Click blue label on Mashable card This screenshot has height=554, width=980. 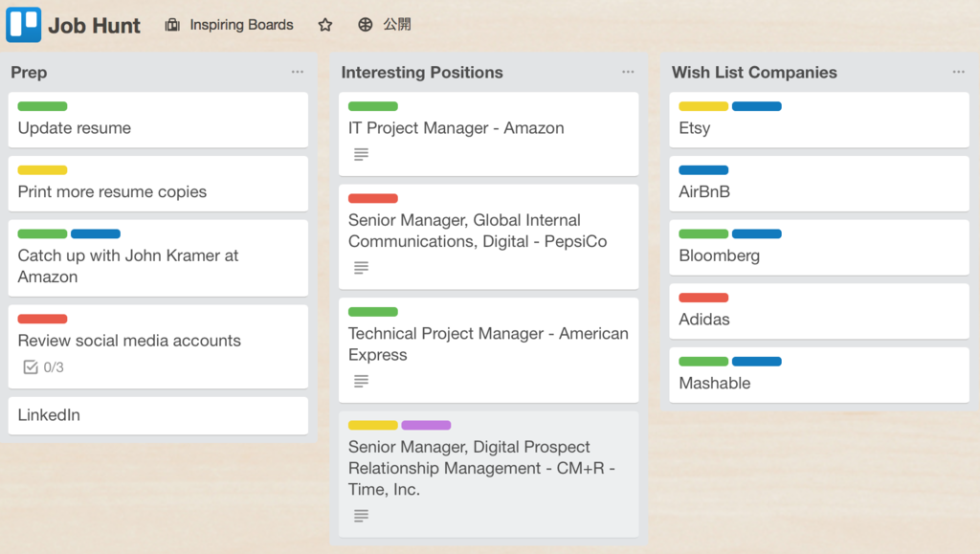(x=757, y=361)
